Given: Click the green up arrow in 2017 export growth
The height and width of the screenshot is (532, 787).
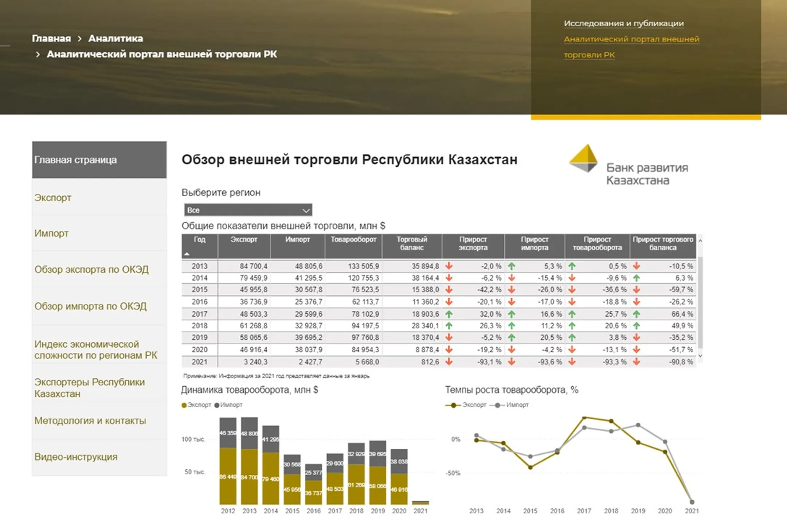Looking at the screenshot, I should (x=449, y=314).
